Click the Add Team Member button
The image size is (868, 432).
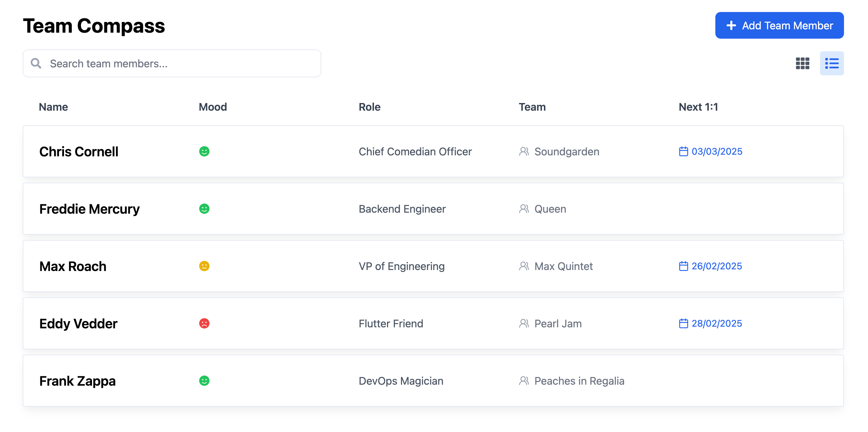[779, 25]
